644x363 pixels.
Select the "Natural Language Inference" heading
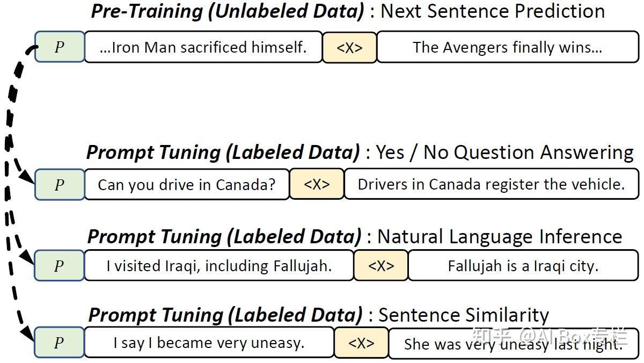499,236
